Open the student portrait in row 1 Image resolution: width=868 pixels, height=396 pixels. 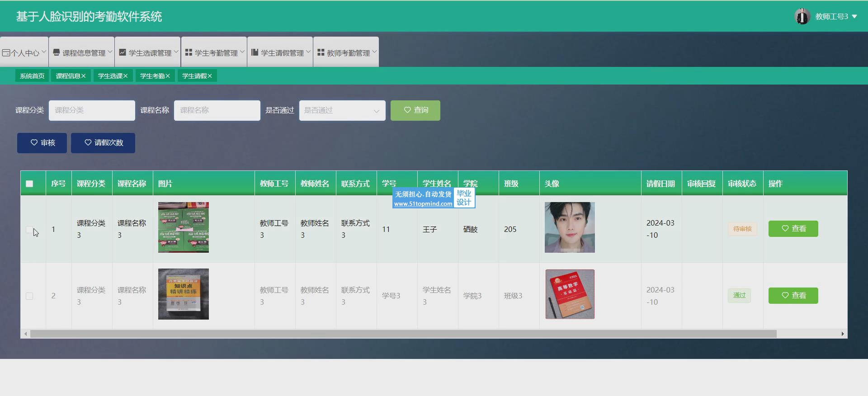coord(570,227)
